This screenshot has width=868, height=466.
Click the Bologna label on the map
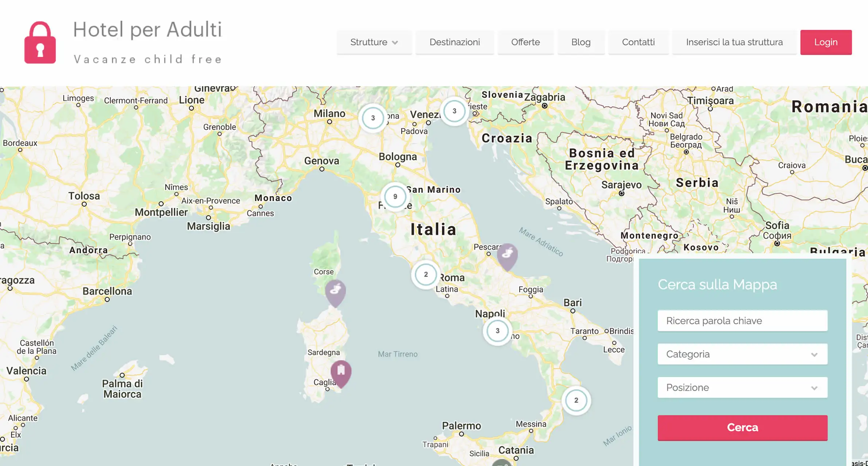tap(398, 157)
